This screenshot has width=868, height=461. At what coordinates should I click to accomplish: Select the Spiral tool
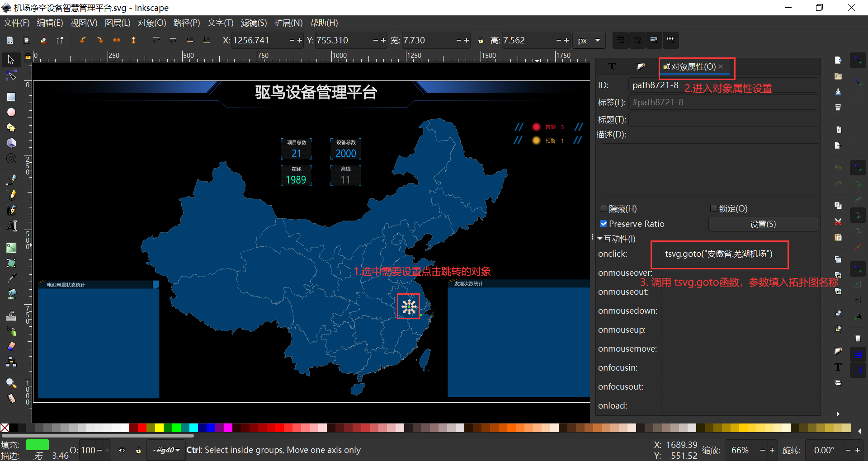point(11,158)
